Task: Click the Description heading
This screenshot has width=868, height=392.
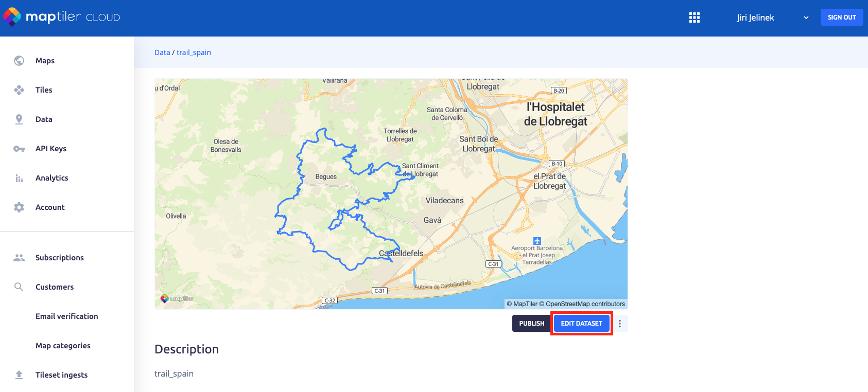Action: coord(186,349)
